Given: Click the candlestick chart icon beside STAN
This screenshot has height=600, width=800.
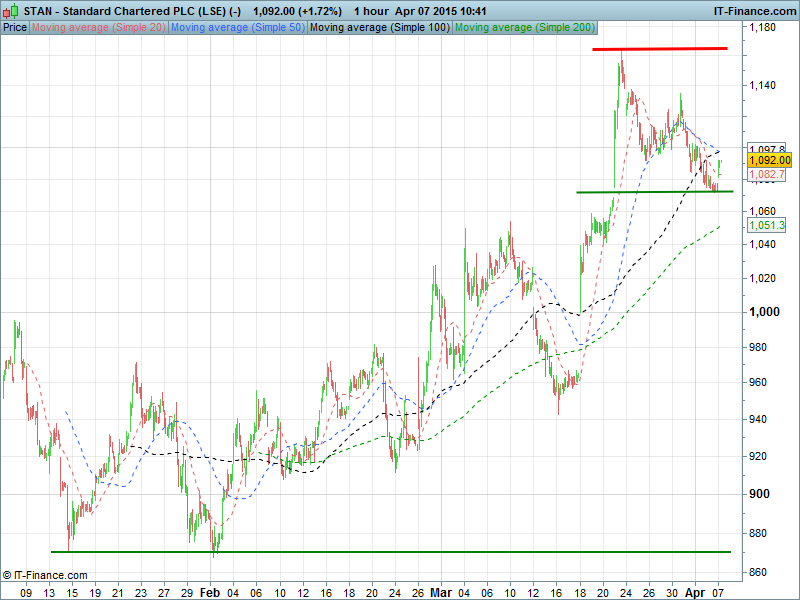Looking at the screenshot, I should pyautogui.click(x=11, y=10).
